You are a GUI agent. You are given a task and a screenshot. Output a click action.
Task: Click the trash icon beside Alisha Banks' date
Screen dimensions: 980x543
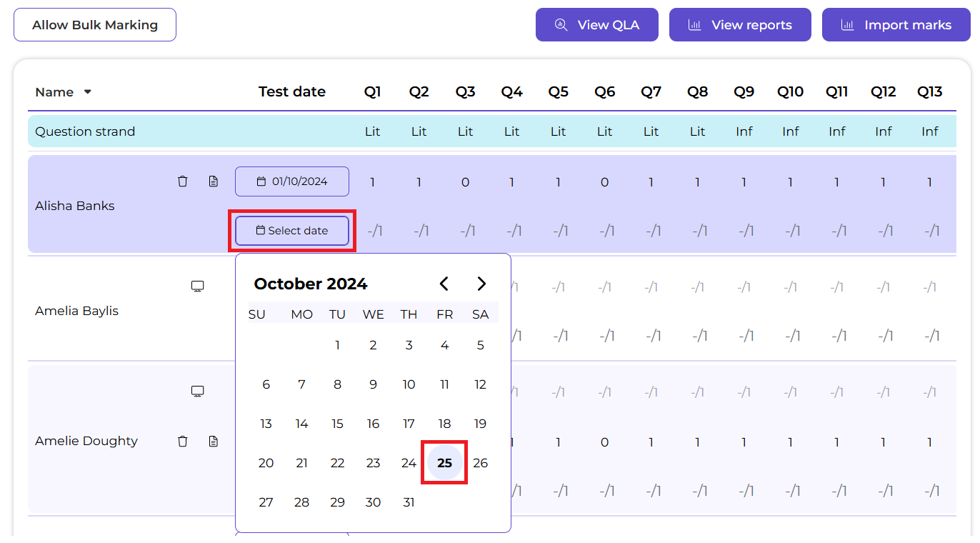coord(183,181)
